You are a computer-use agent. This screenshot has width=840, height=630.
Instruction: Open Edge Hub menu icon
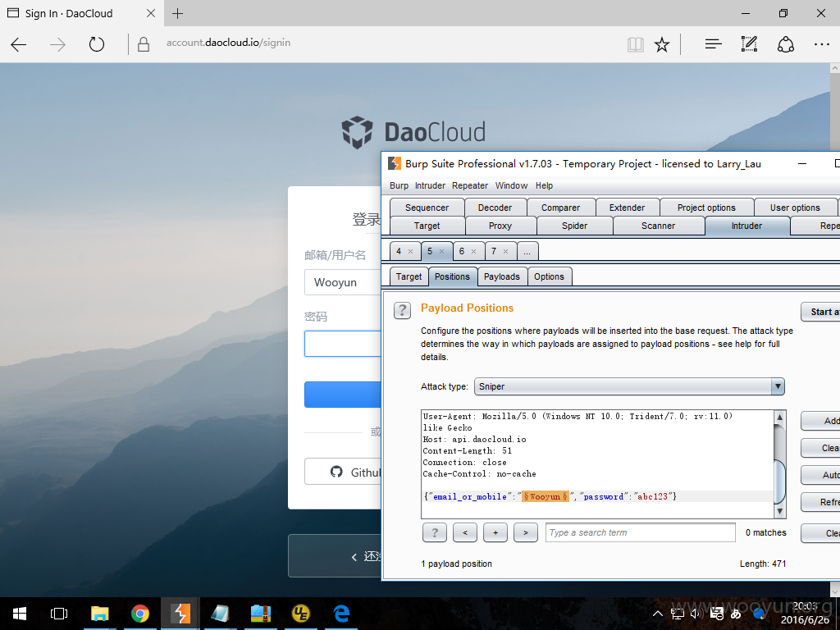coord(713,44)
